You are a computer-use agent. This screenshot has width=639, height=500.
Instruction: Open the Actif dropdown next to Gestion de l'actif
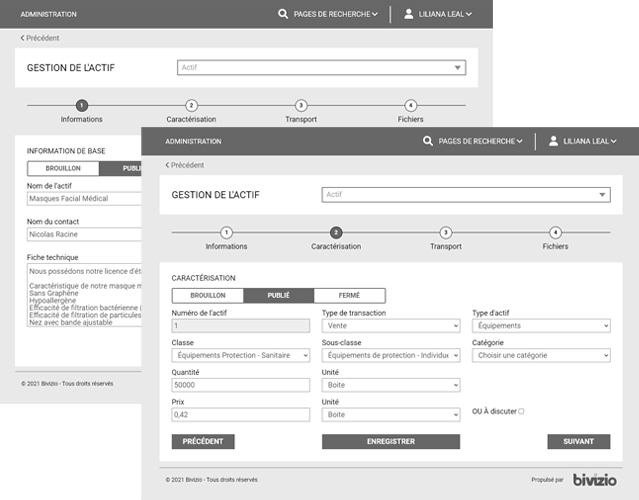pyautogui.click(x=465, y=195)
